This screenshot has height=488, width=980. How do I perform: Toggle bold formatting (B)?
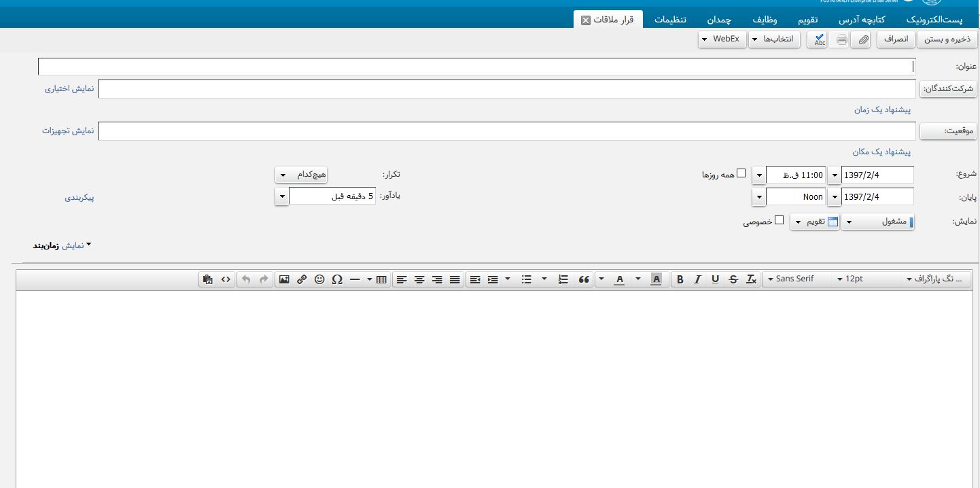680,279
